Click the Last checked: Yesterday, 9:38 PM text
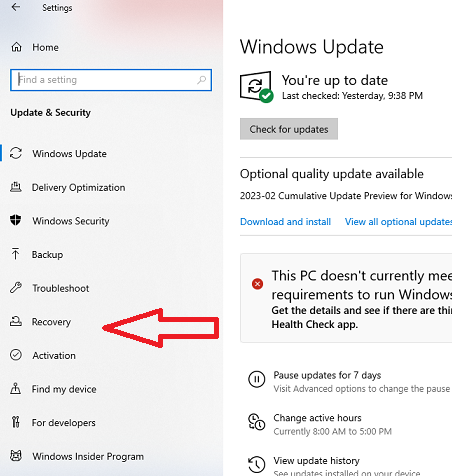Image resolution: width=452 pixels, height=476 pixels. click(352, 96)
